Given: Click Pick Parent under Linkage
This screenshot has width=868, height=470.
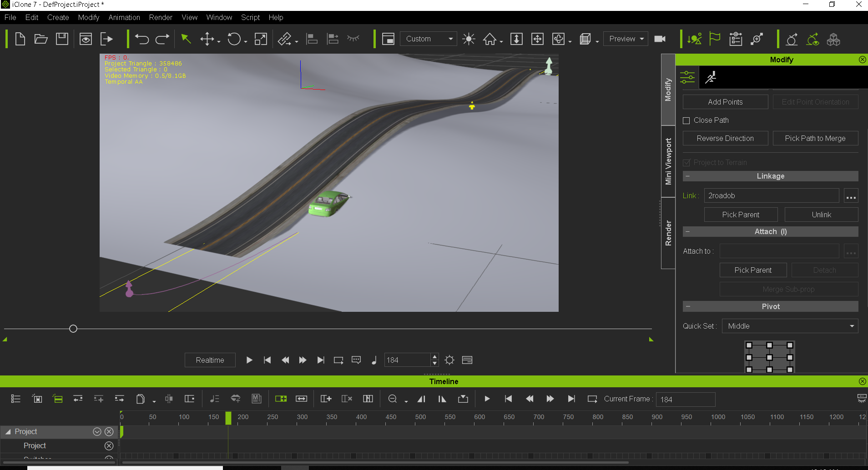Looking at the screenshot, I should click(741, 215).
